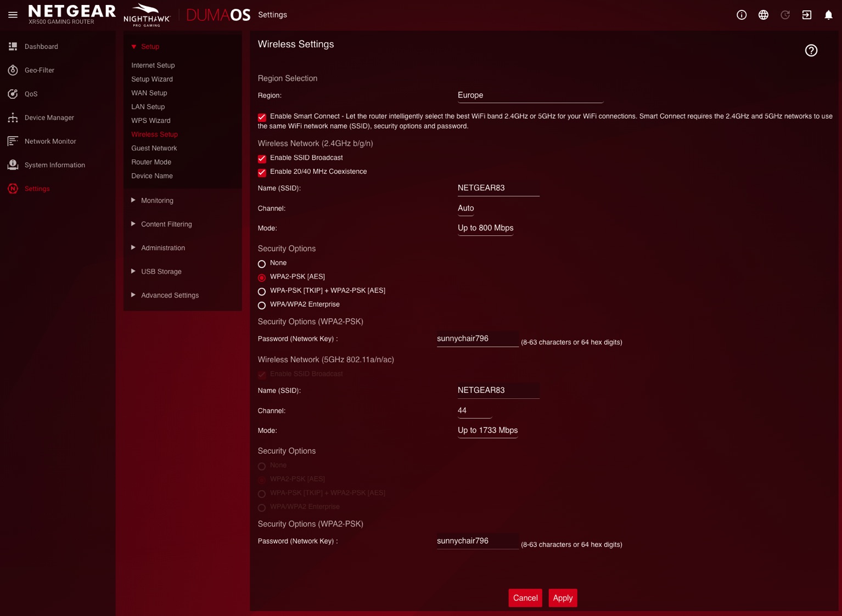Toggle Enable 20/40 MHz Coexistence checkbox
Screen dimensions: 842x616
[262, 172]
